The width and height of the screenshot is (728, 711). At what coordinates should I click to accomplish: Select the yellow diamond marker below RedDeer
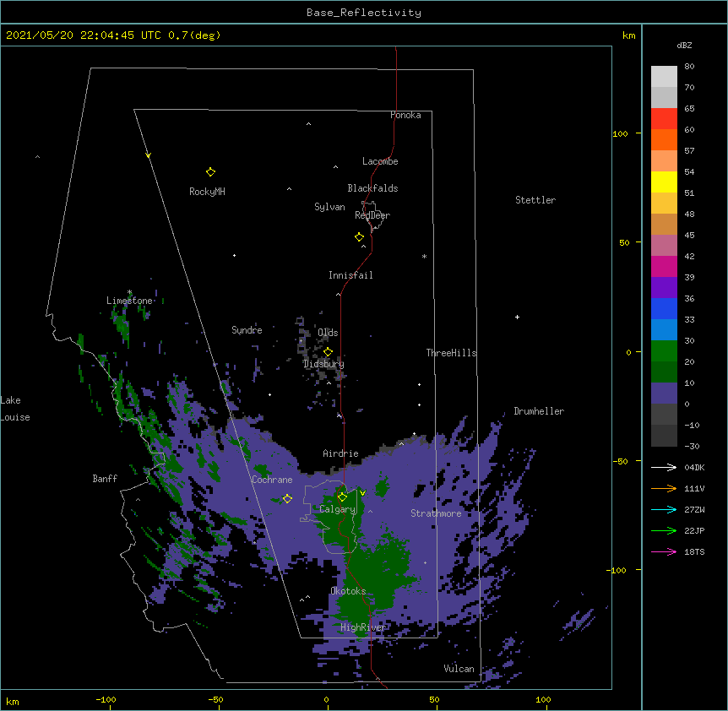pos(360,237)
